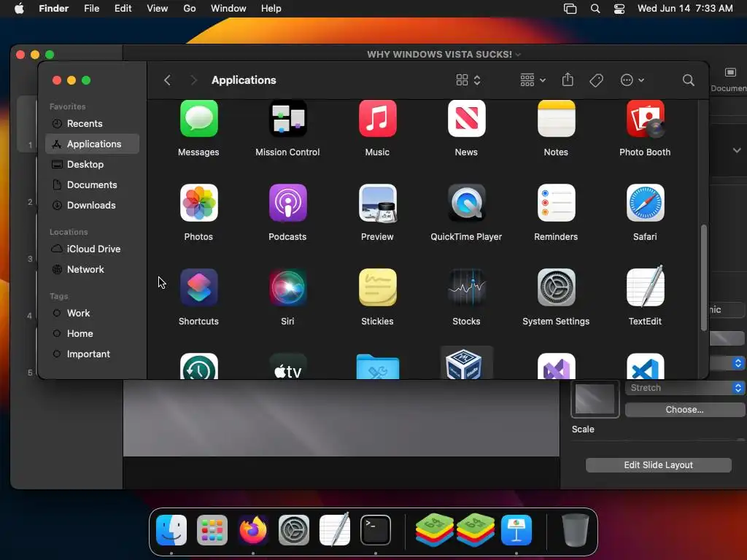Open Downloads in Finder sidebar
Image resolution: width=747 pixels, height=560 pixels.
(x=93, y=205)
